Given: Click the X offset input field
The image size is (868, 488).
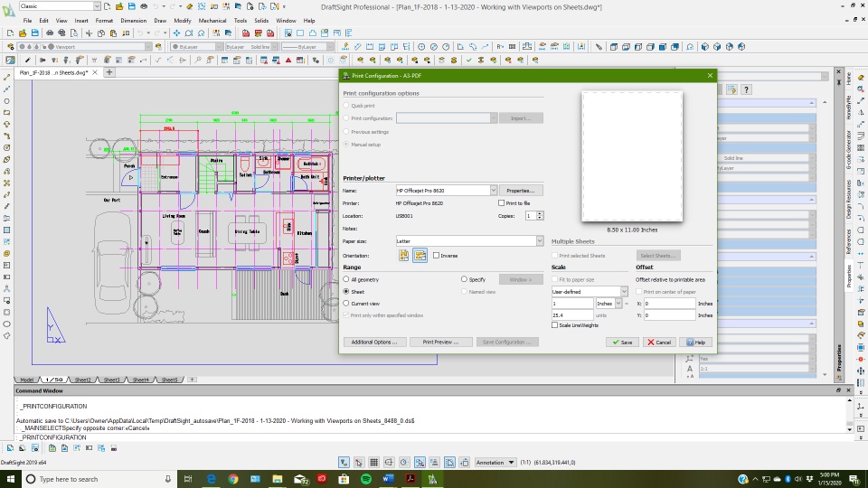Looking at the screenshot, I should 669,304.
